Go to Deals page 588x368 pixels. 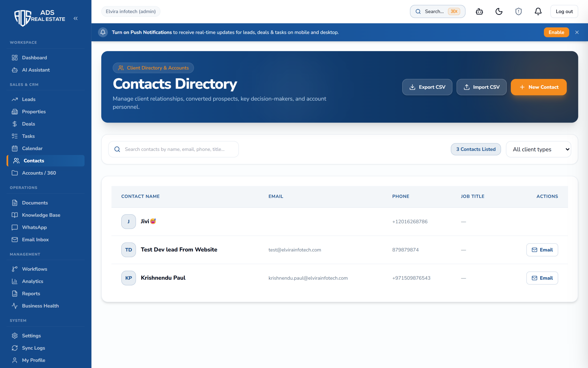(46, 124)
